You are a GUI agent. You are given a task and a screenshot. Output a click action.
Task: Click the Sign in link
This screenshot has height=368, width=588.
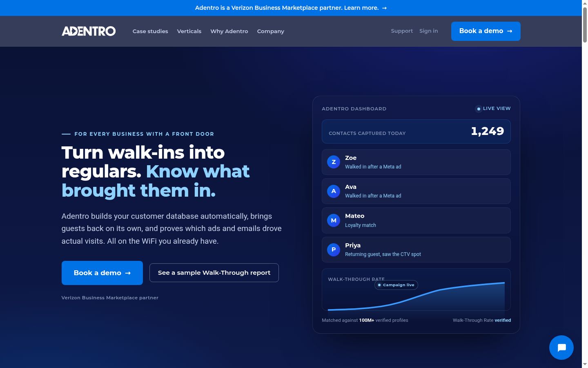coord(428,31)
